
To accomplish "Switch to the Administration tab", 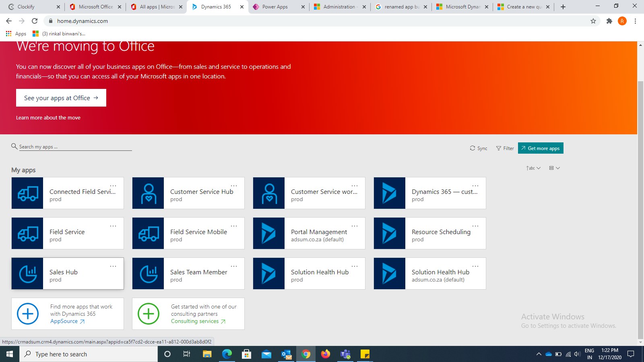I will click(340, 7).
